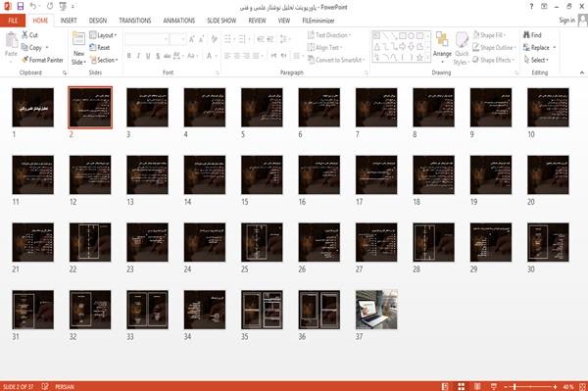Image resolution: width=588 pixels, height=391 pixels.
Task: Open Arrange objects icon
Action: (x=442, y=39)
